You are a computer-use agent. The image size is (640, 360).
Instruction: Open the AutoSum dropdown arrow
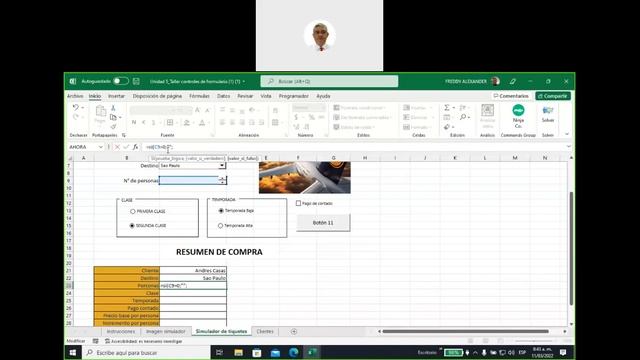[x=453, y=107]
